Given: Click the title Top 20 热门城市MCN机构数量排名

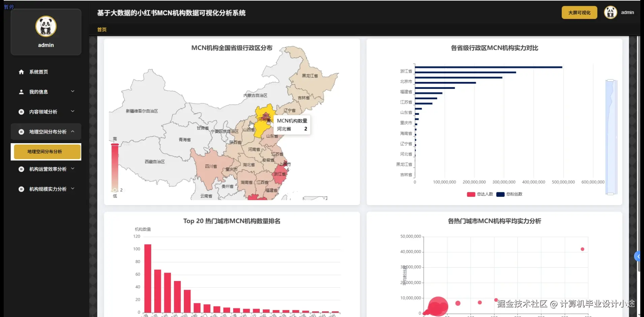Looking at the screenshot, I should coord(232,221).
